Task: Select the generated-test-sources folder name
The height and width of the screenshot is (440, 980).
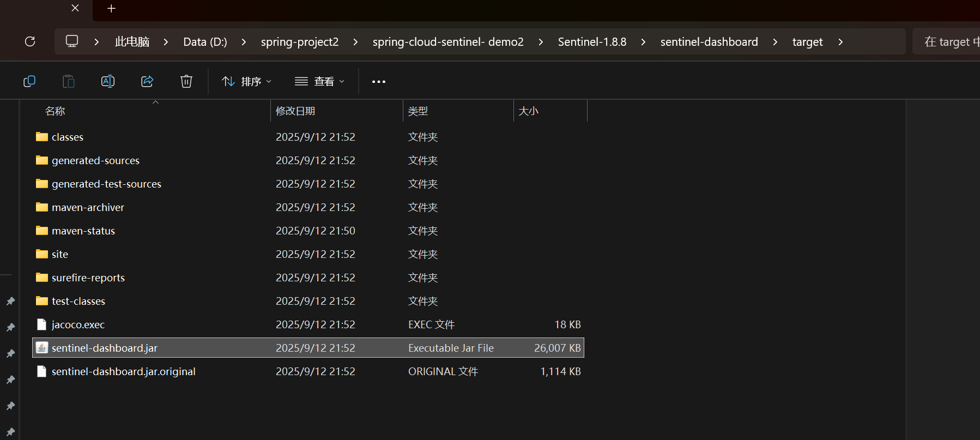Action: point(106,184)
